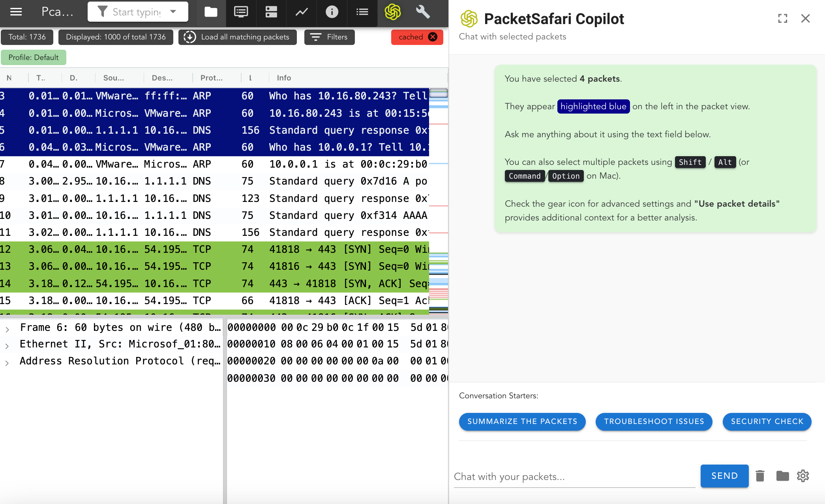The image size is (825, 504).
Task: Select packet 11 DNS response row
Action: pos(214,232)
